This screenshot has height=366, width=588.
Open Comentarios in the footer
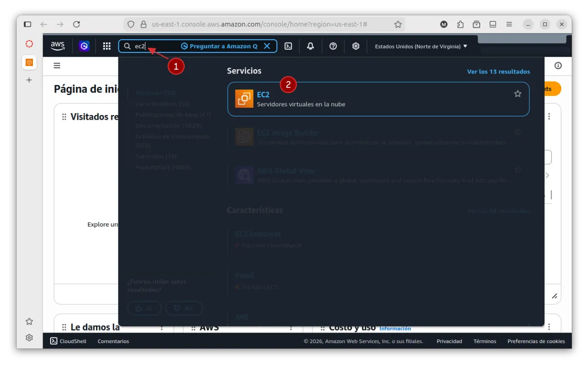click(113, 341)
